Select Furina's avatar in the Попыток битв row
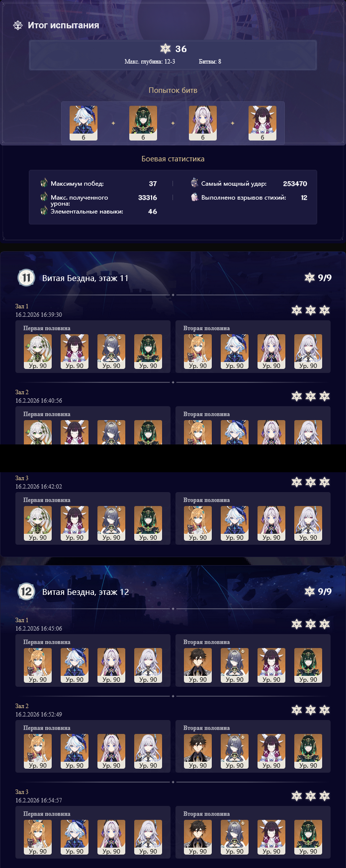 pyautogui.click(x=84, y=123)
